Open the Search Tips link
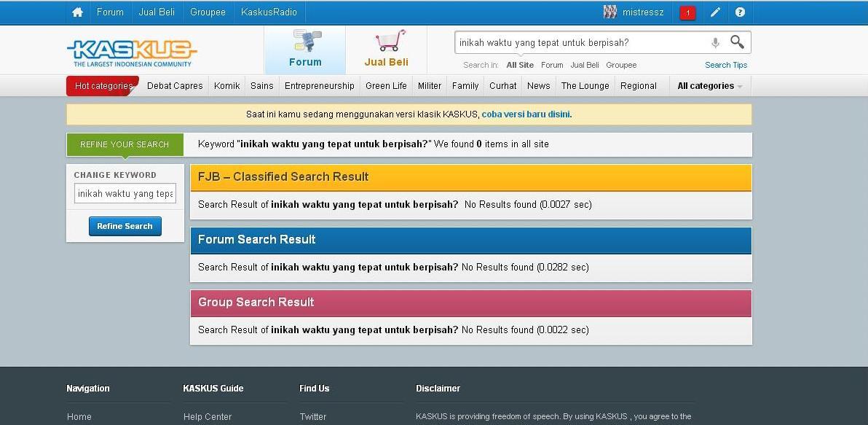 tap(726, 66)
